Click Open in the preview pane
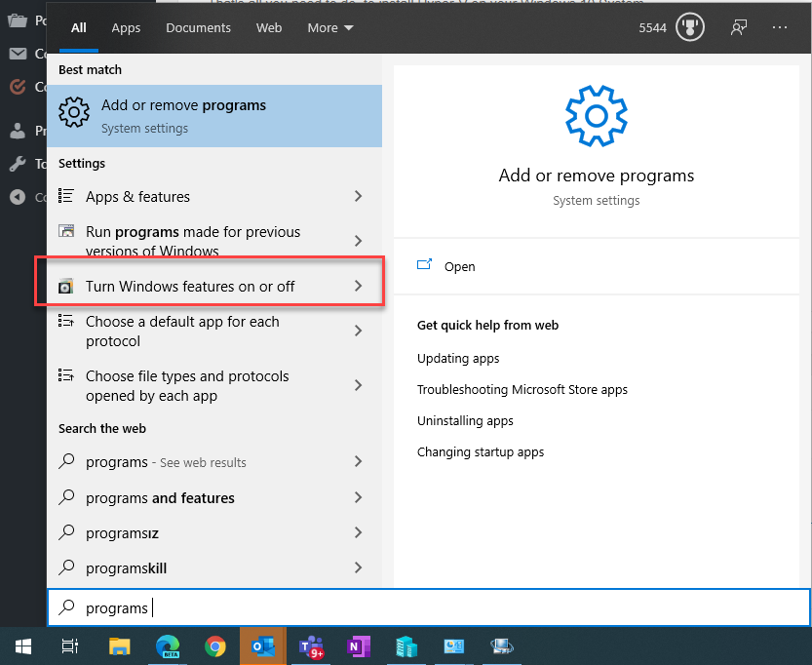 click(459, 266)
